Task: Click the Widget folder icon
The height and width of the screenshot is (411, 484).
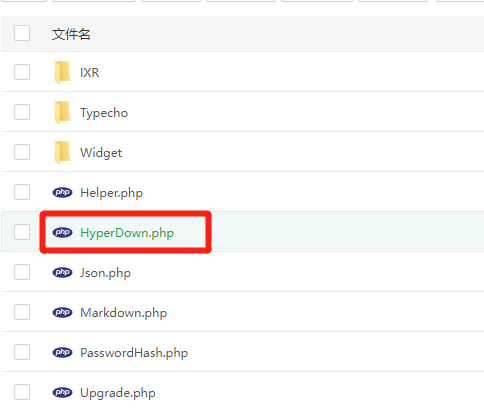Action: pyautogui.click(x=62, y=152)
